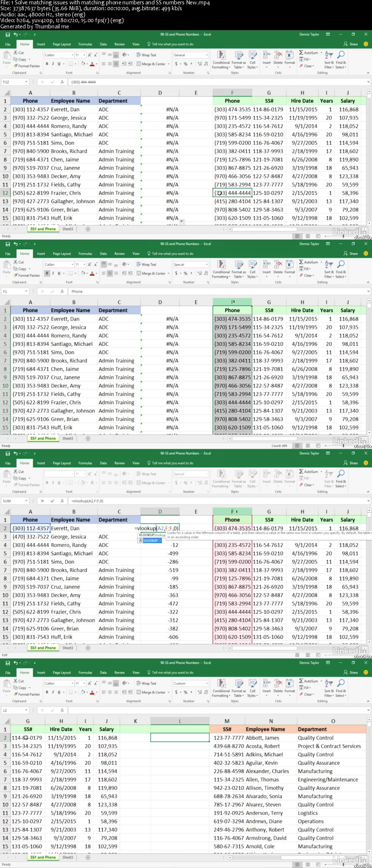Click Insert Function fx in Name Box F12 window
The image size is (372, 868).
[x=62, y=82]
